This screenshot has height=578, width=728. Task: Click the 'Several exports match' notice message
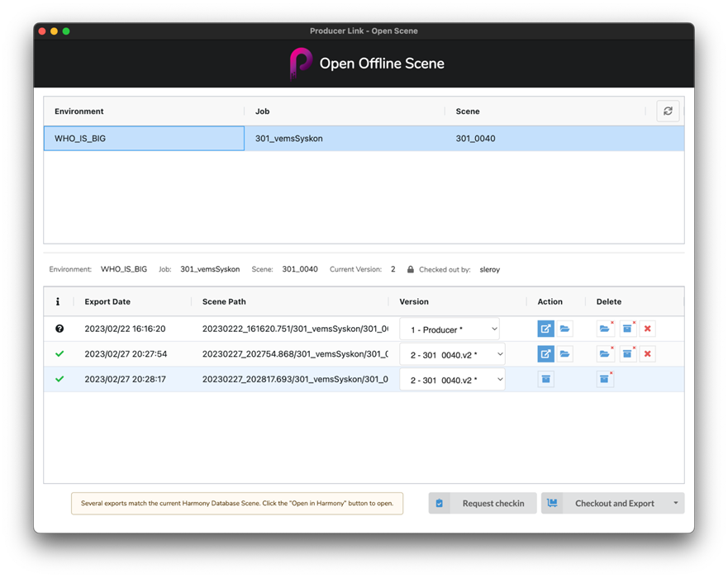click(x=237, y=504)
